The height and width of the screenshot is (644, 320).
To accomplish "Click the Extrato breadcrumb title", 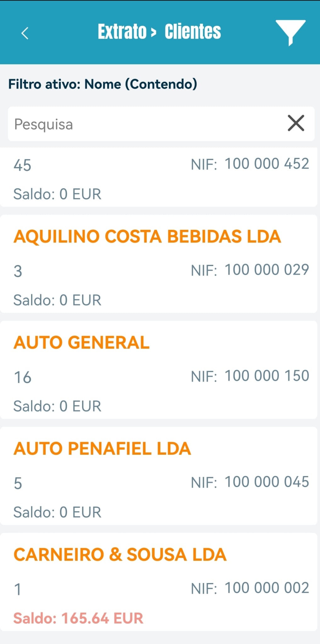I will point(122,32).
